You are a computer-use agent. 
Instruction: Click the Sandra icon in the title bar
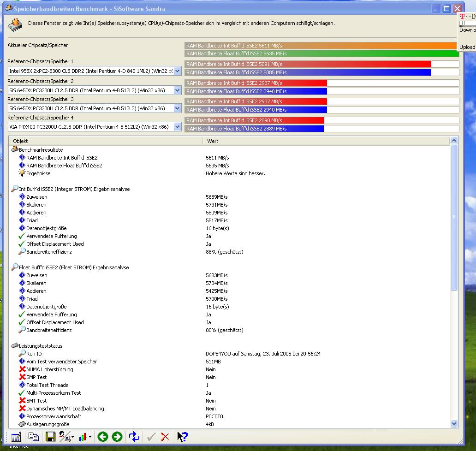pos(9,8)
